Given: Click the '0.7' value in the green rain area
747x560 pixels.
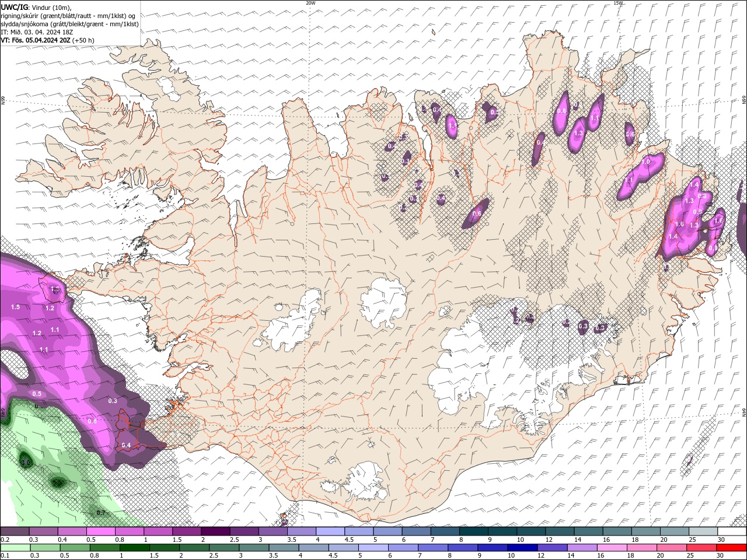Looking at the screenshot, I should (100, 513).
